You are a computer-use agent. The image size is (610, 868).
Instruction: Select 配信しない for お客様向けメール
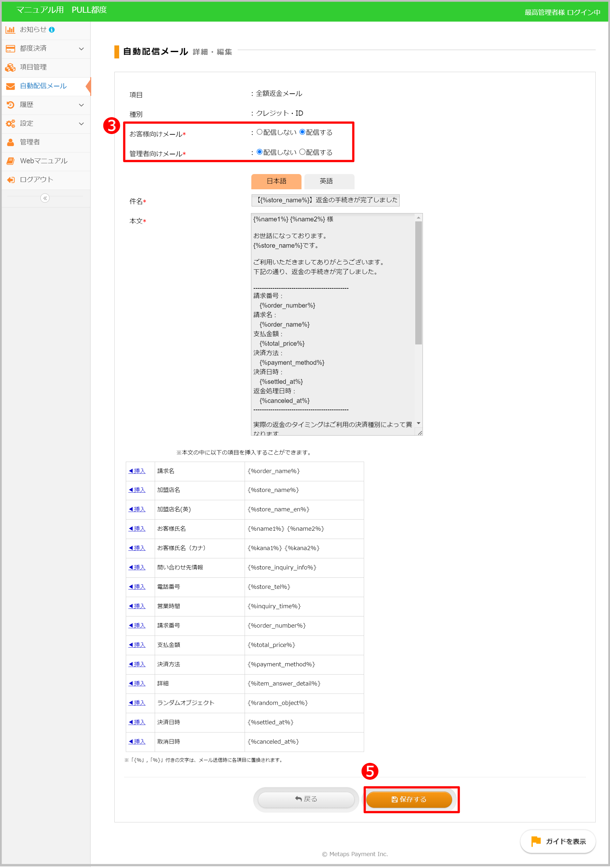[260, 132]
